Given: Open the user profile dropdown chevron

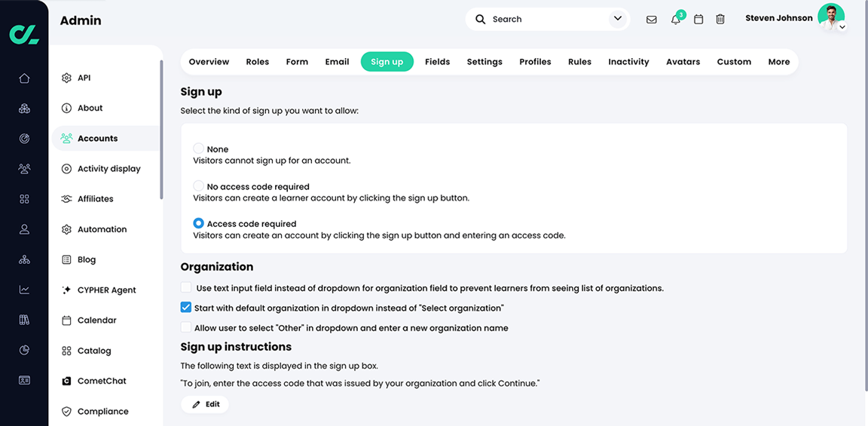Looking at the screenshot, I should pyautogui.click(x=842, y=27).
